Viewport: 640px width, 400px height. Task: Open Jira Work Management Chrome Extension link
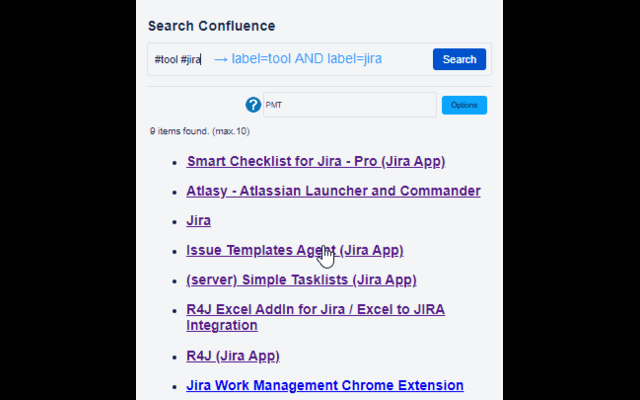tap(325, 385)
